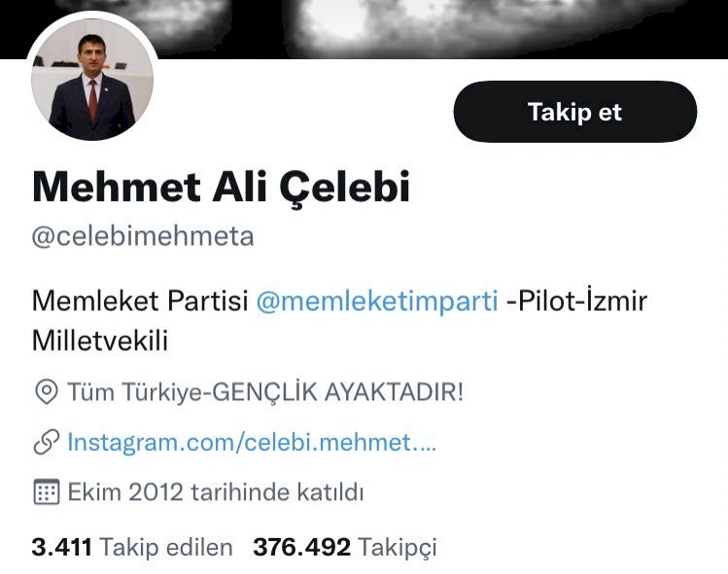This screenshot has width=728, height=574.
Task: Select the -Pilot-İzmir bio text
Action: (576, 301)
